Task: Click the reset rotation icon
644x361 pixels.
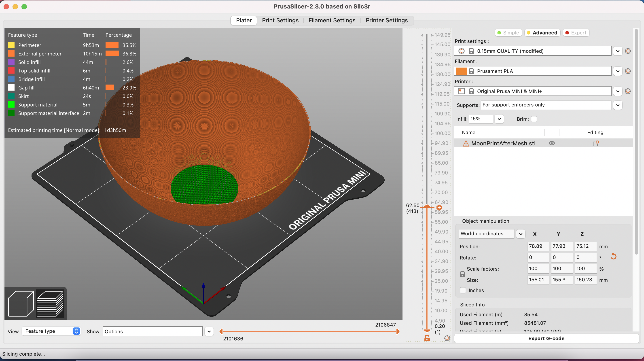Action: 614,257
